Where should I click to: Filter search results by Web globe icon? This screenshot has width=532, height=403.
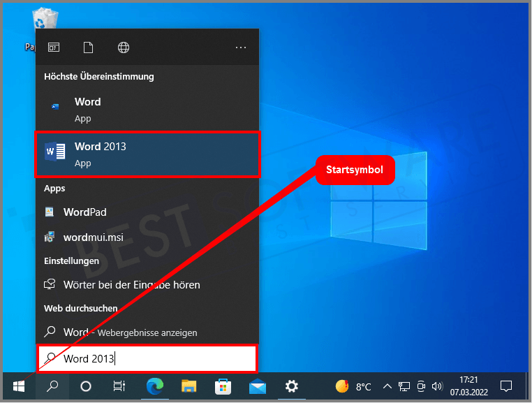[x=124, y=47]
